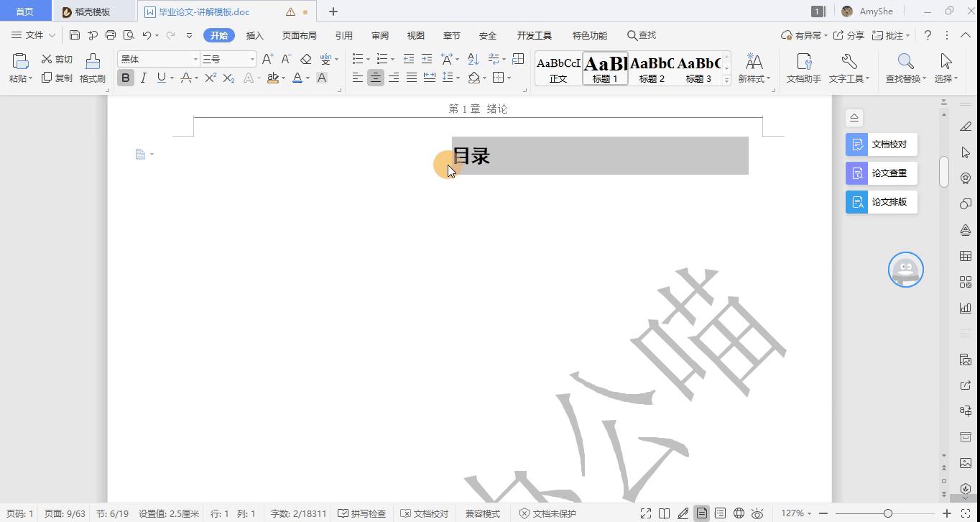The width and height of the screenshot is (980, 522).
Task: Switch to full screen view mode
Action: tap(644, 513)
